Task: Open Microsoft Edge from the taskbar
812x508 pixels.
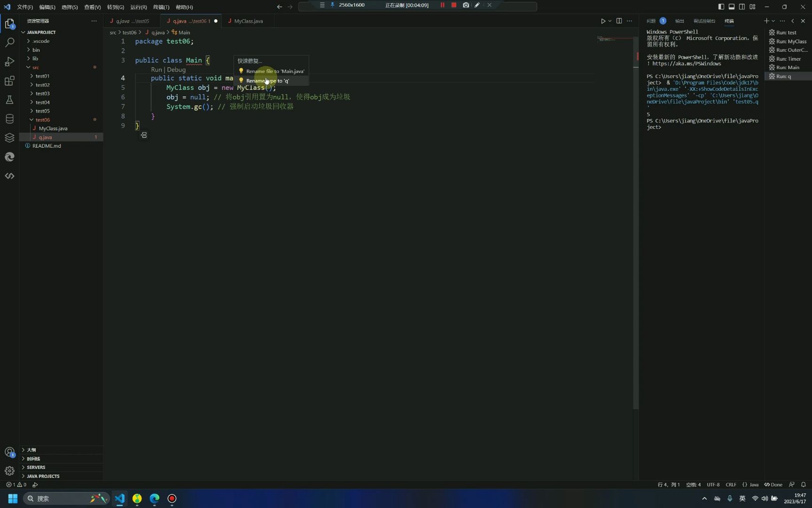Action: point(155,499)
